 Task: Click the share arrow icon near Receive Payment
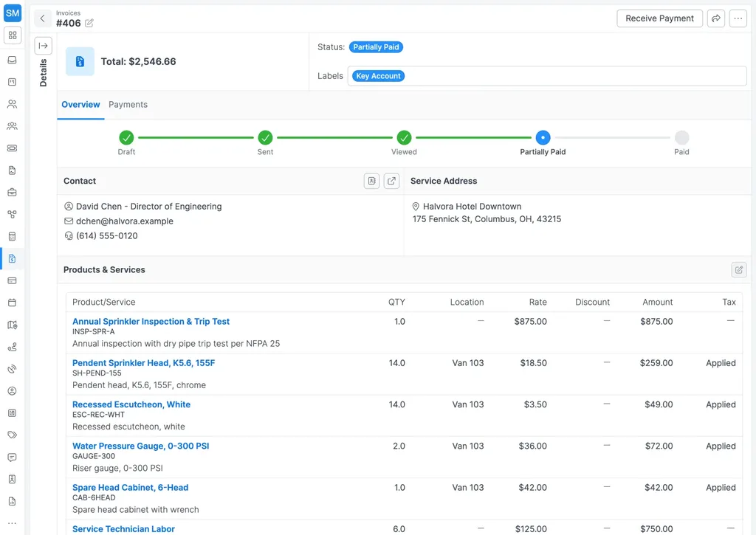pyautogui.click(x=716, y=18)
